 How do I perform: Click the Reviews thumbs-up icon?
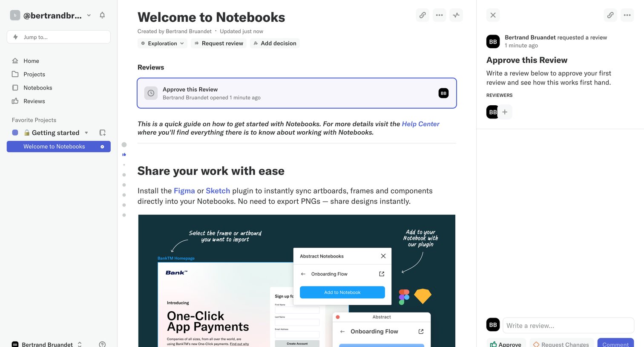15,101
